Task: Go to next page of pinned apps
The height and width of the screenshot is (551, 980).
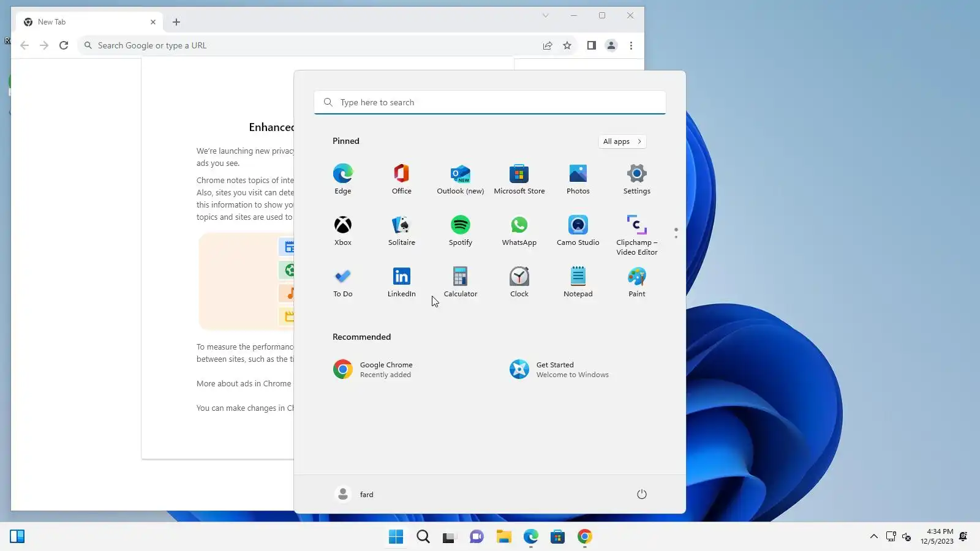Action: coord(676,237)
